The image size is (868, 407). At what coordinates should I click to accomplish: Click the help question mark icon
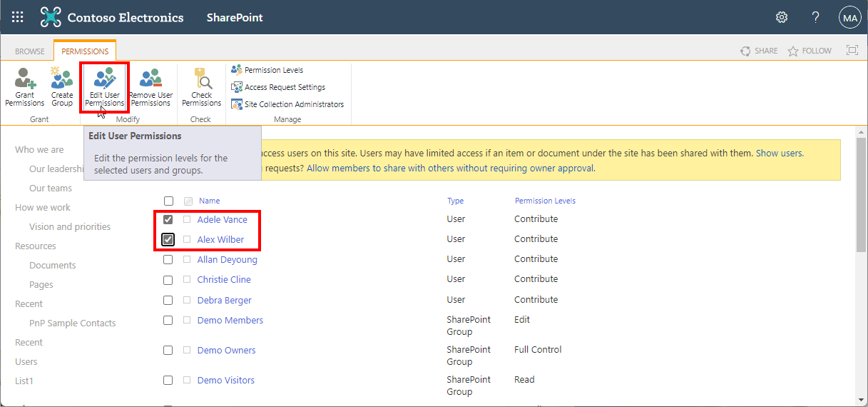[815, 17]
